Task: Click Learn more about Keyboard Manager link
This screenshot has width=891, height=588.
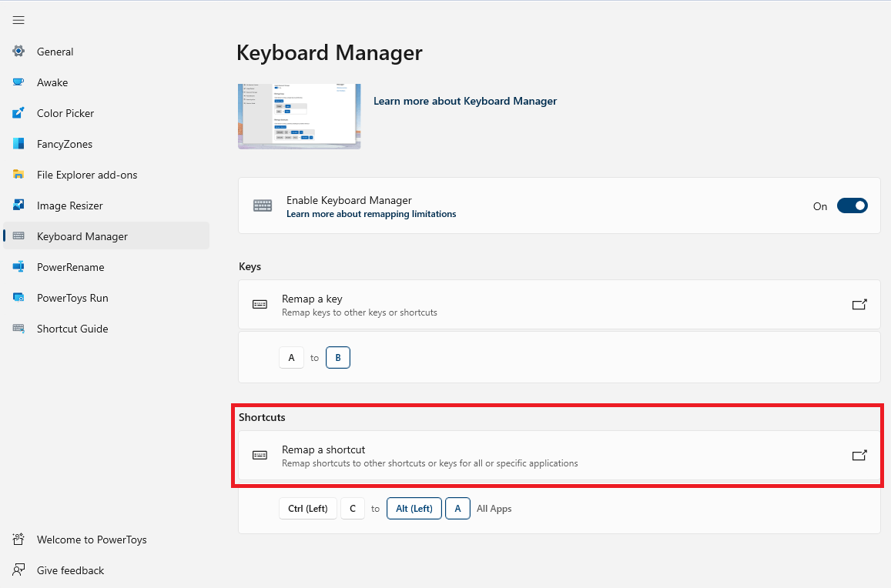Action: [464, 101]
